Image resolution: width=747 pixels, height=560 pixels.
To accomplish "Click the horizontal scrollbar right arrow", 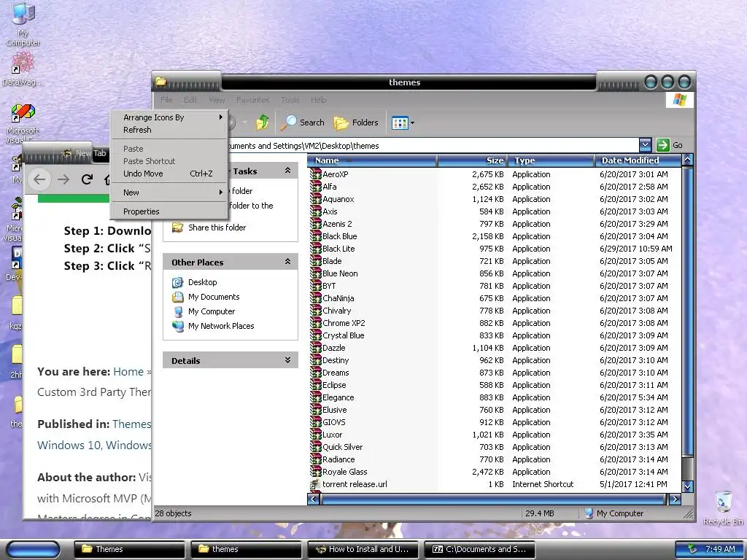I will tap(675, 499).
